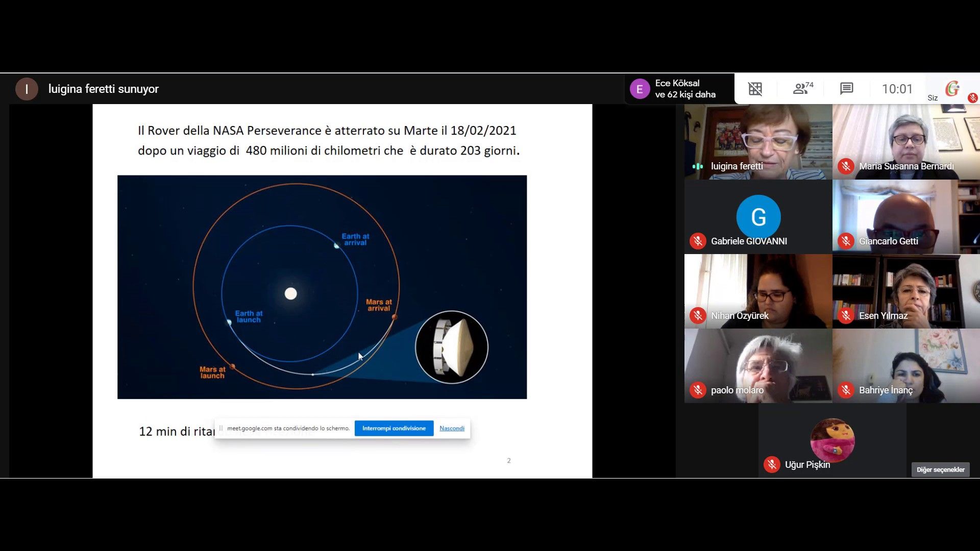980x551 pixels.
Task: Click the Gabriele GIOVANNI avatar circle
Action: [758, 217]
